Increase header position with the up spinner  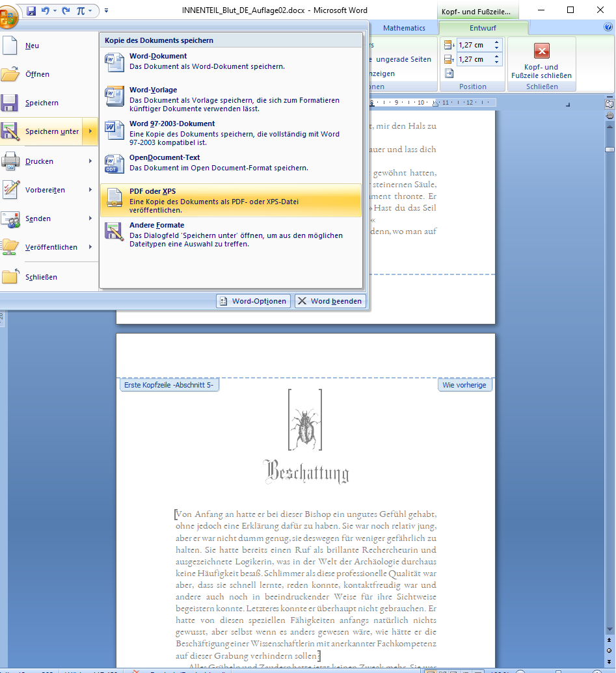pyautogui.click(x=497, y=42)
